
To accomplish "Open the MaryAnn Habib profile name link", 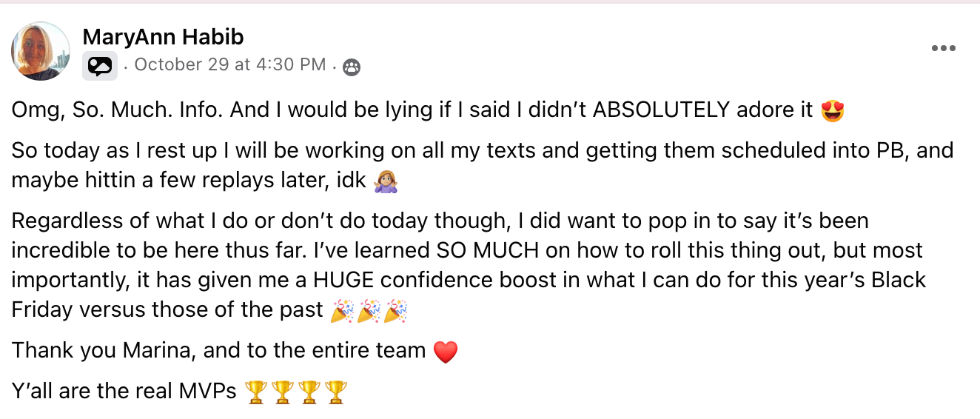I will [x=163, y=36].
